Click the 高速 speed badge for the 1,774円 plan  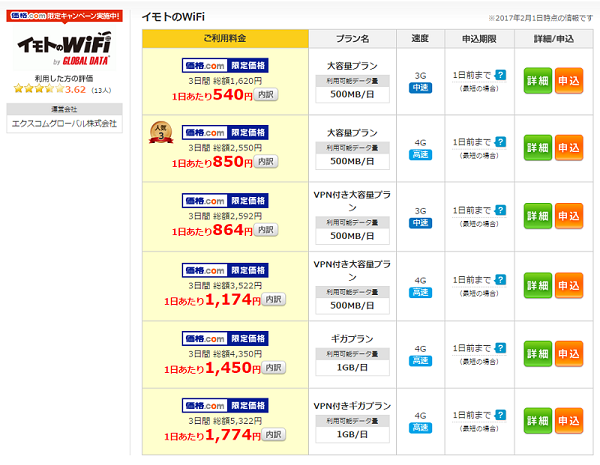[420, 427]
